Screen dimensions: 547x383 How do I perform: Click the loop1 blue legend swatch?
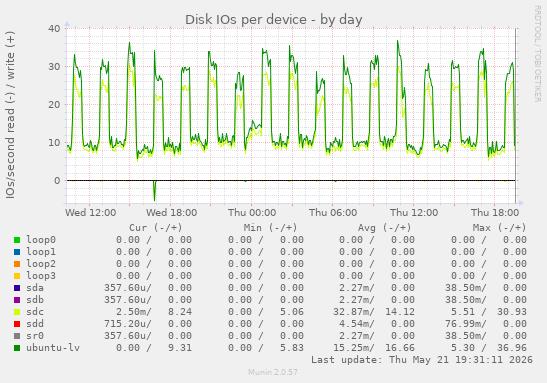point(17,252)
